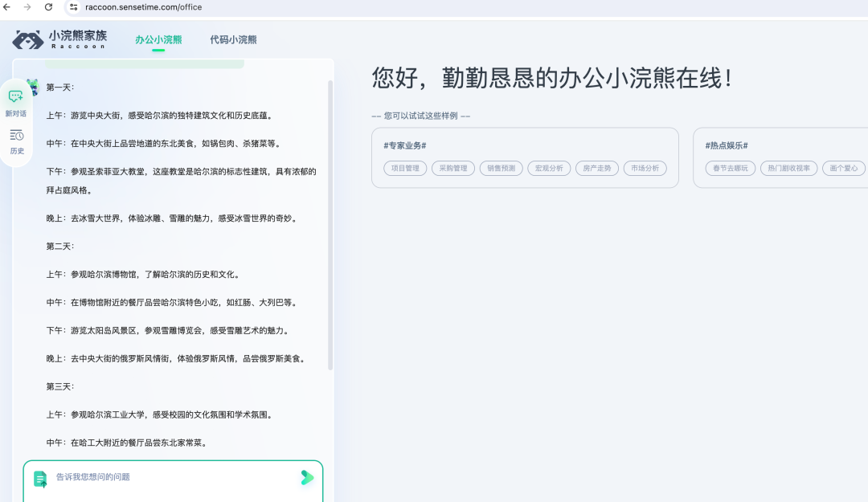Click the 小浣熊家族 Raccoon logo
This screenshot has width=868, height=502.
pos(59,39)
